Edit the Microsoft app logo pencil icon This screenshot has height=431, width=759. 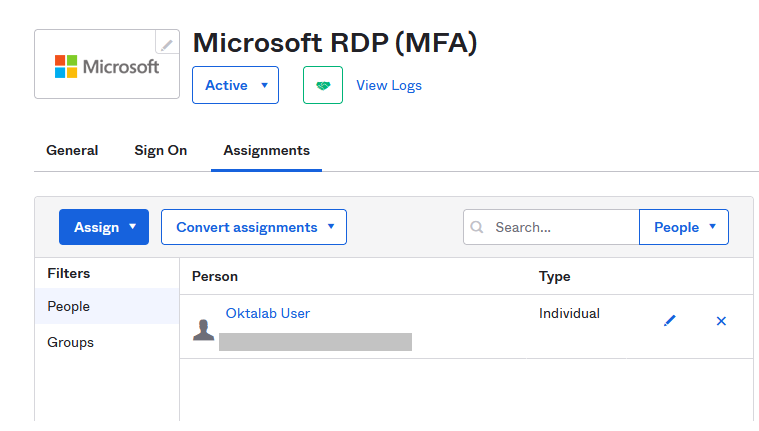tap(167, 45)
